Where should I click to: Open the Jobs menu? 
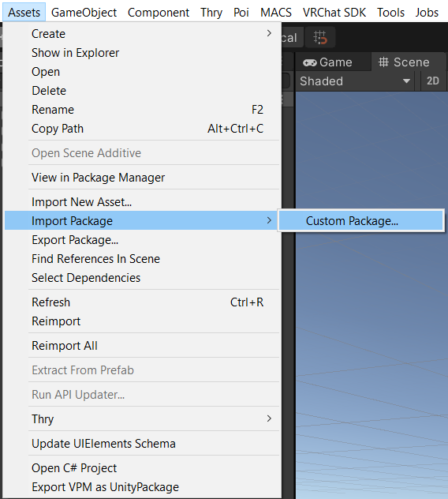point(427,13)
